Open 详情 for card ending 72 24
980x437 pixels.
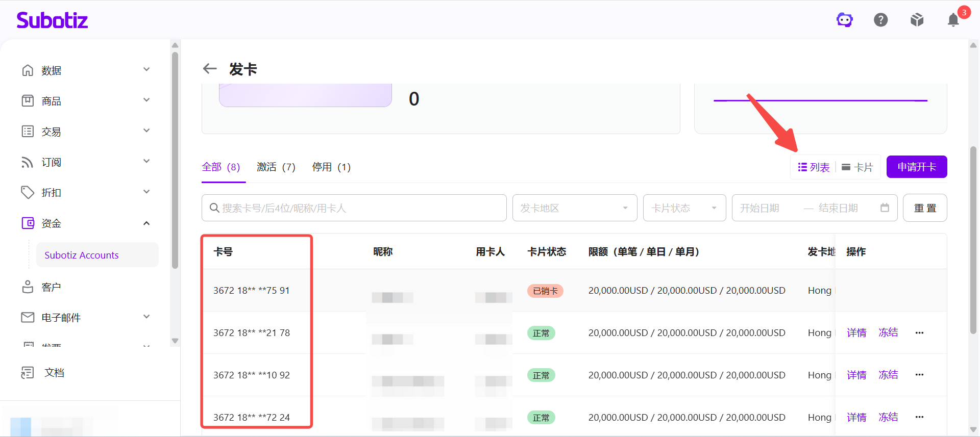click(856, 417)
